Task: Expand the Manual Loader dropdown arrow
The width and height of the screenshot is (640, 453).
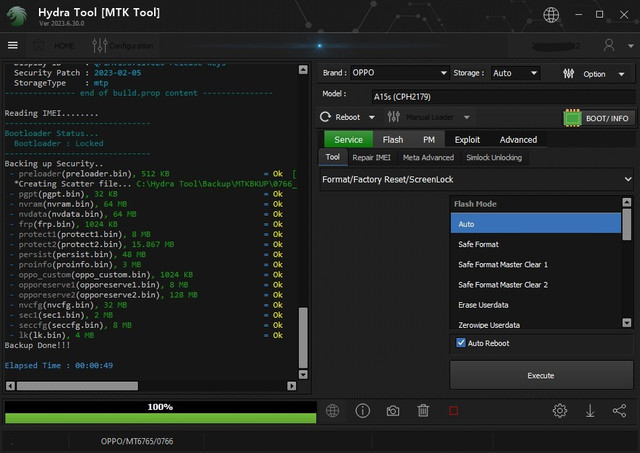Action: point(467,118)
